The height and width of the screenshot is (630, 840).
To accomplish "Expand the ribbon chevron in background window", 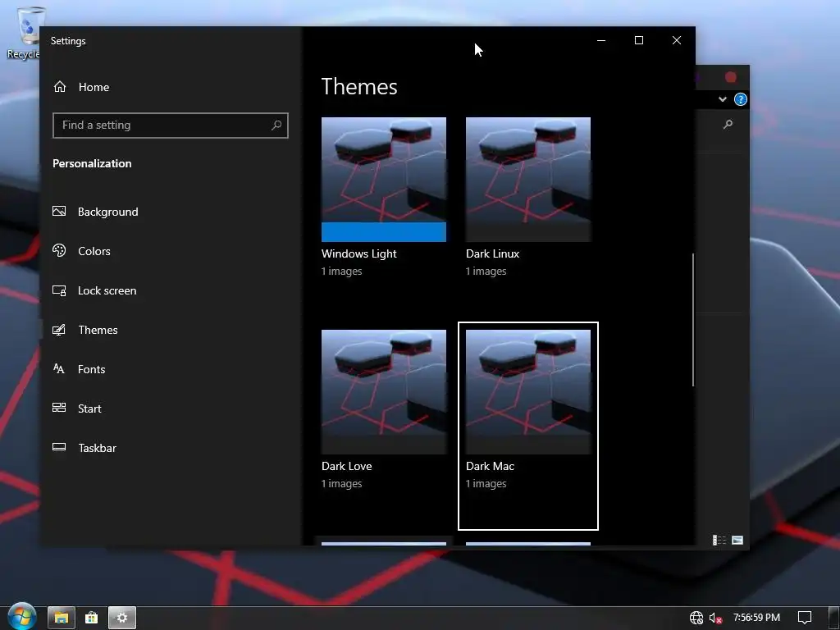I will click(x=722, y=99).
